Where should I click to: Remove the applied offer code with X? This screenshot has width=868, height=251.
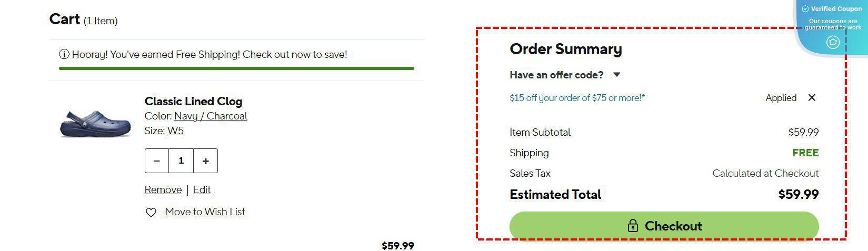click(x=812, y=97)
